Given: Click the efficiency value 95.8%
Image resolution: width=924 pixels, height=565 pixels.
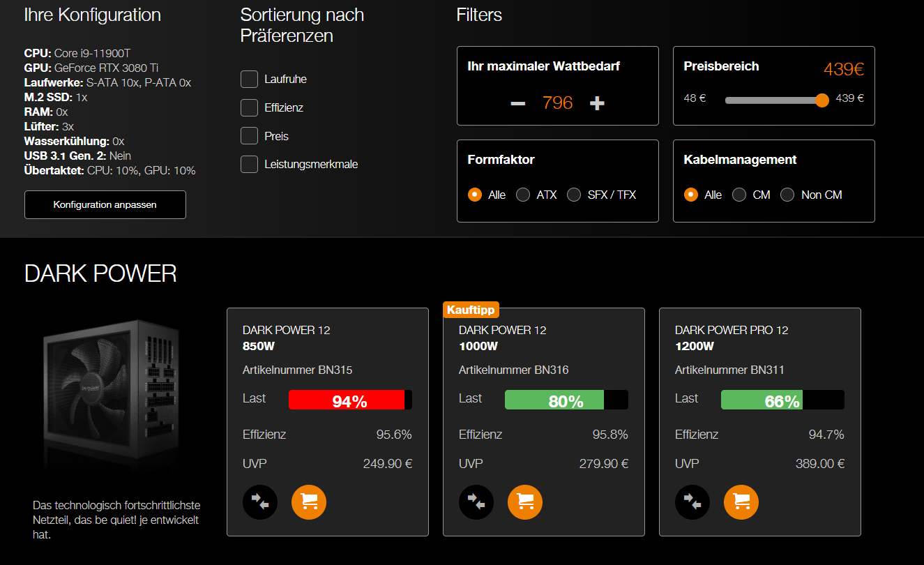Looking at the screenshot, I should (x=610, y=435).
